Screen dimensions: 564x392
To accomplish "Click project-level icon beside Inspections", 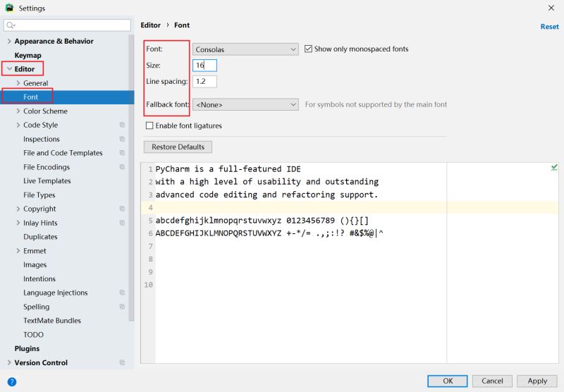I will [122, 140].
